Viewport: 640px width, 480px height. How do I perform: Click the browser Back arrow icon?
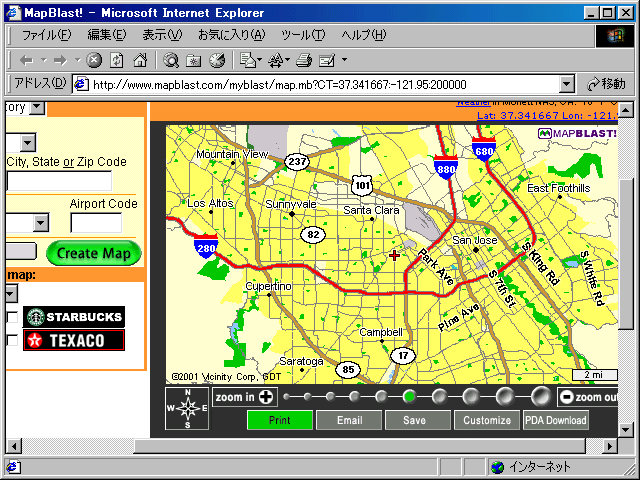click(x=27, y=61)
